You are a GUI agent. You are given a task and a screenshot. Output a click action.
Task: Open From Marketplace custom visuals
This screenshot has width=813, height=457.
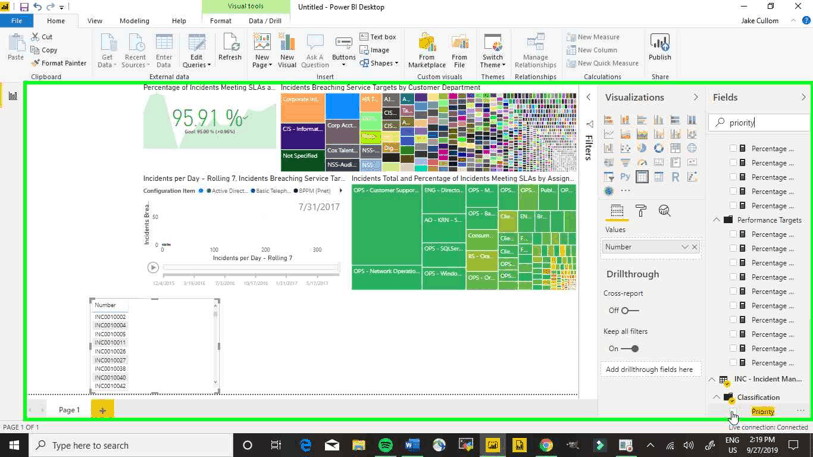pyautogui.click(x=427, y=51)
